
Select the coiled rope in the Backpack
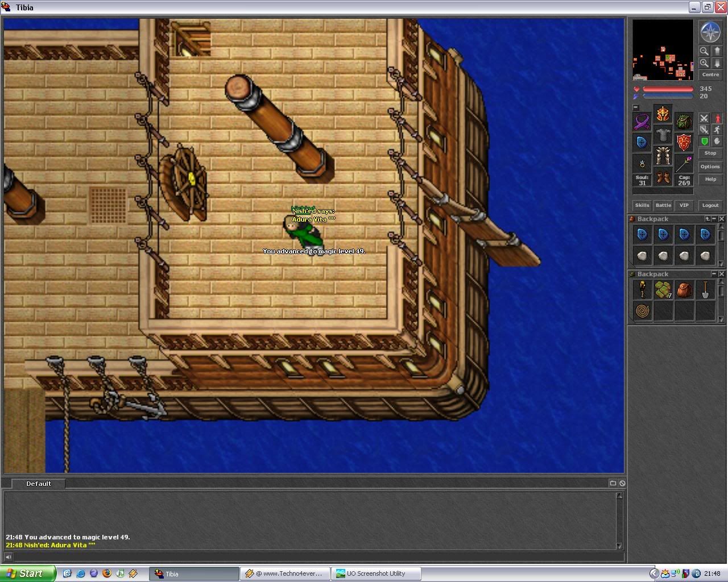[642, 311]
